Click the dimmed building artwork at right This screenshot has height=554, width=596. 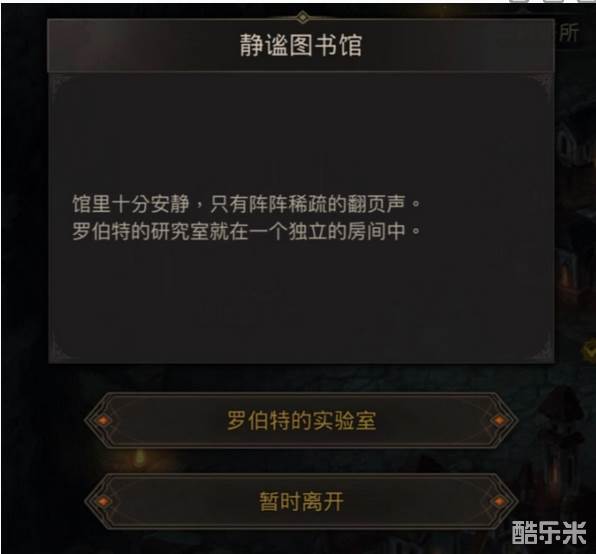point(576,190)
